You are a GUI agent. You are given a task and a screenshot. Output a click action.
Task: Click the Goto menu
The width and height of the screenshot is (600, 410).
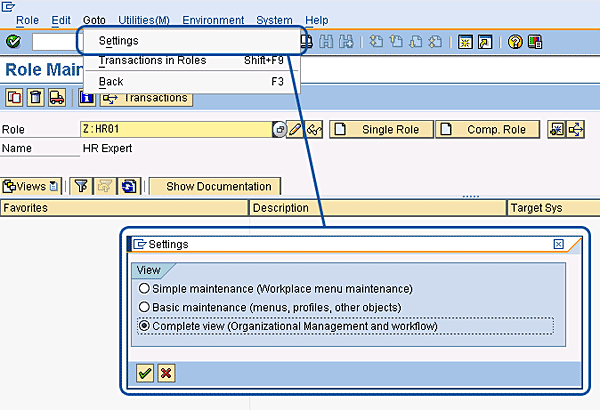click(94, 20)
